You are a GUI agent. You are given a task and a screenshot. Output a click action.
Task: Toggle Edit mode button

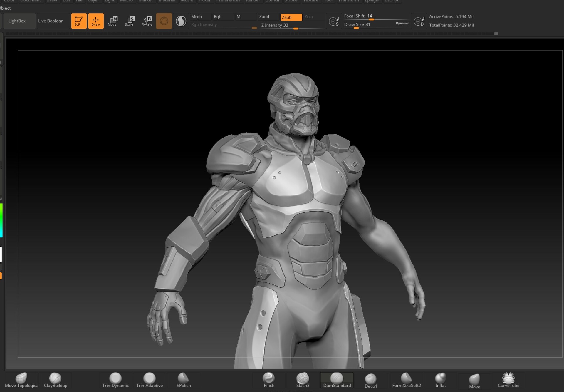[79, 21]
